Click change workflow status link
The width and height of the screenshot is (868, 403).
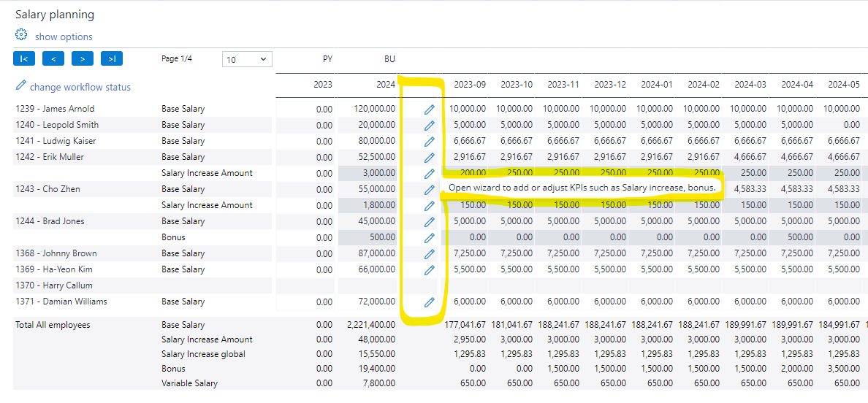[x=80, y=87]
